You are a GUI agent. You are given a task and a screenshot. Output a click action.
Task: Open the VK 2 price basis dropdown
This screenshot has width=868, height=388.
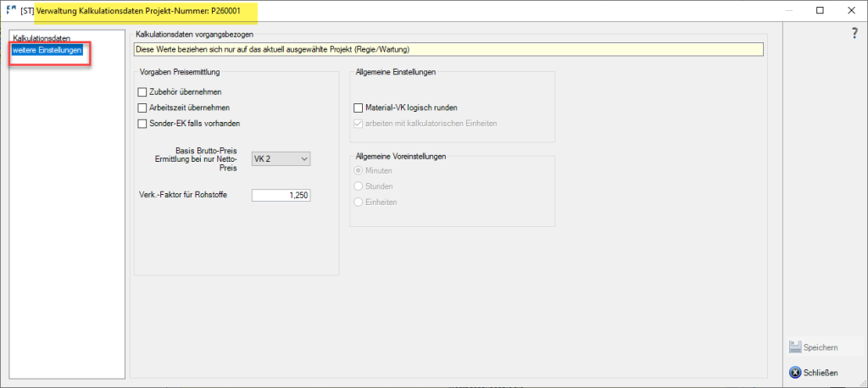click(281, 158)
